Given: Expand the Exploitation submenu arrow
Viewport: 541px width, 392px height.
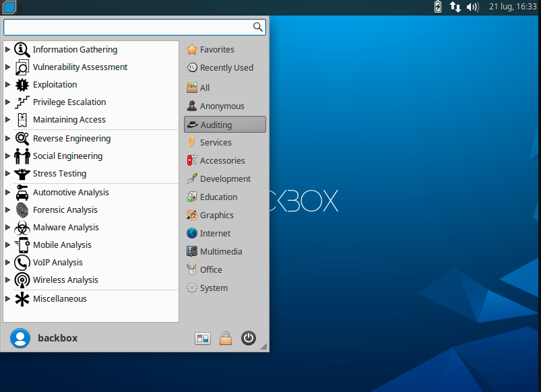Looking at the screenshot, I should 7,85.
